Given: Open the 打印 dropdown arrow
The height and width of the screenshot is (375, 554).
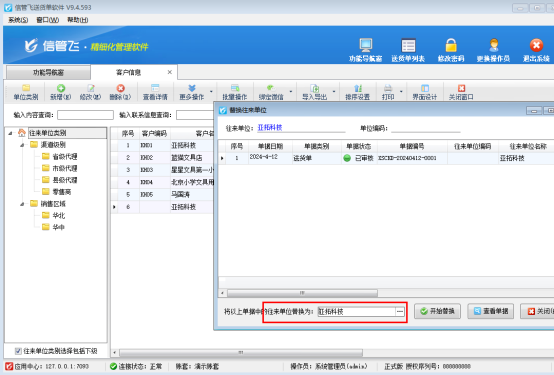Looking at the screenshot, I should click(x=401, y=92).
